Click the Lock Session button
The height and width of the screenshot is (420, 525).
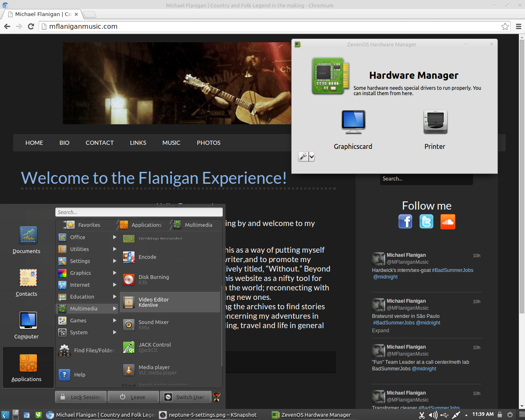click(x=81, y=397)
